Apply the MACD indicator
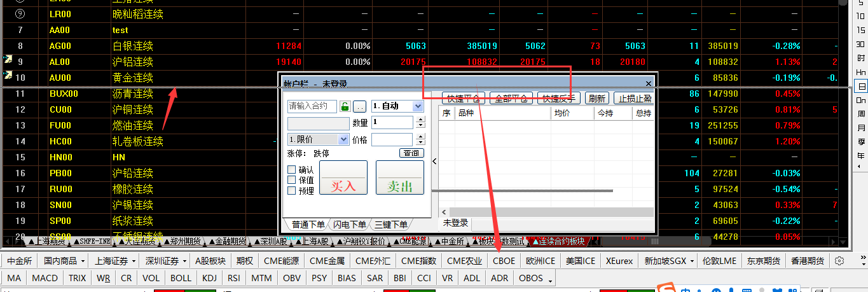 [x=45, y=278]
